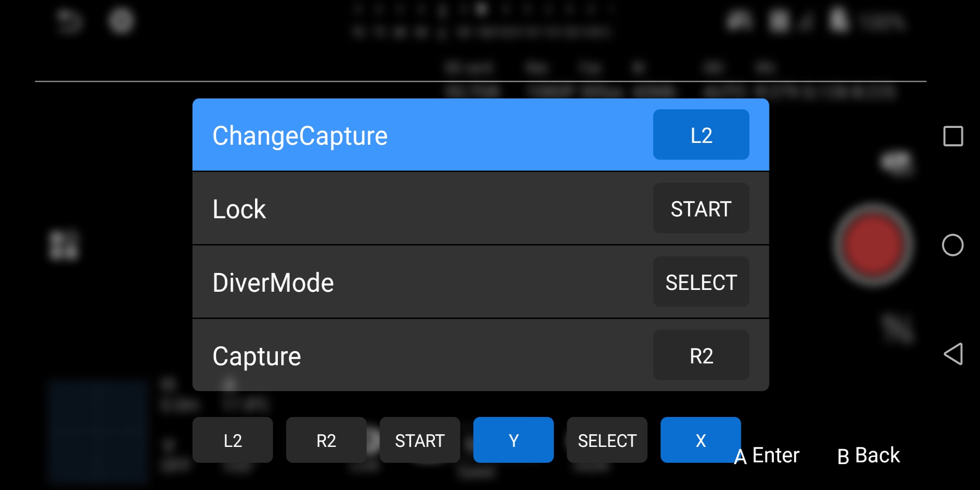This screenshot has width=980, height=490.
Task: Choose the SELECT key in bottom row
Action: (x=607, y=440)
